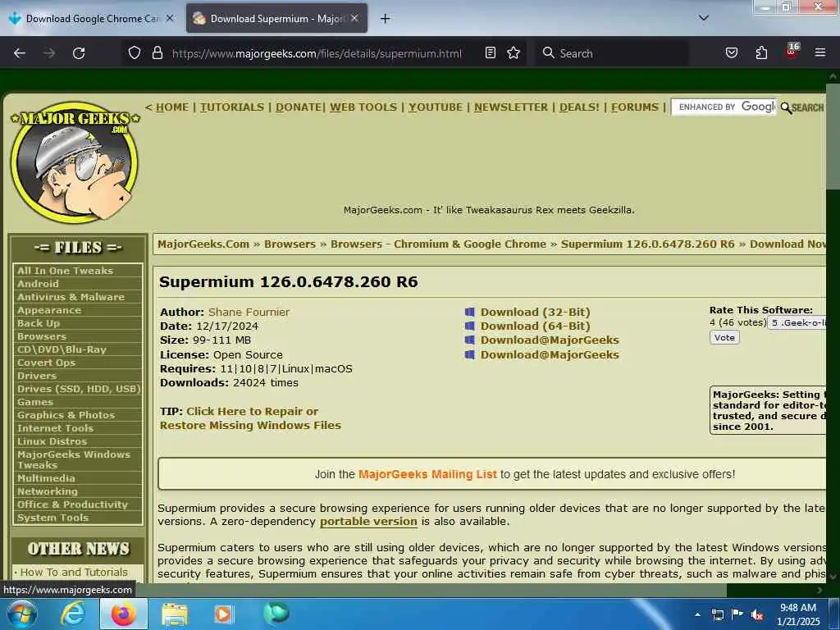Click the vertical page scrollbar thumb
Image resolution: width=840 pixels, height=630 pixels.
[x=833, y=137]
